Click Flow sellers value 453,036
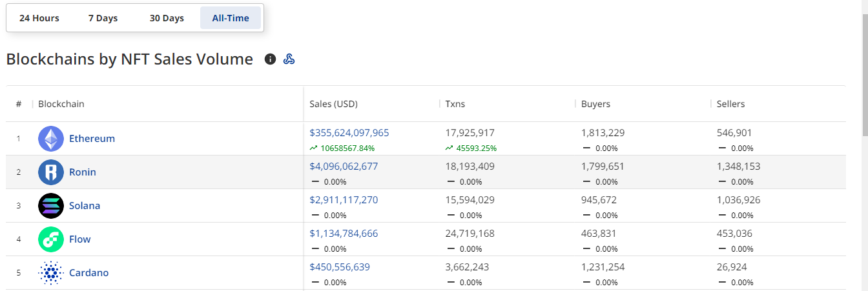 (734, 234)
